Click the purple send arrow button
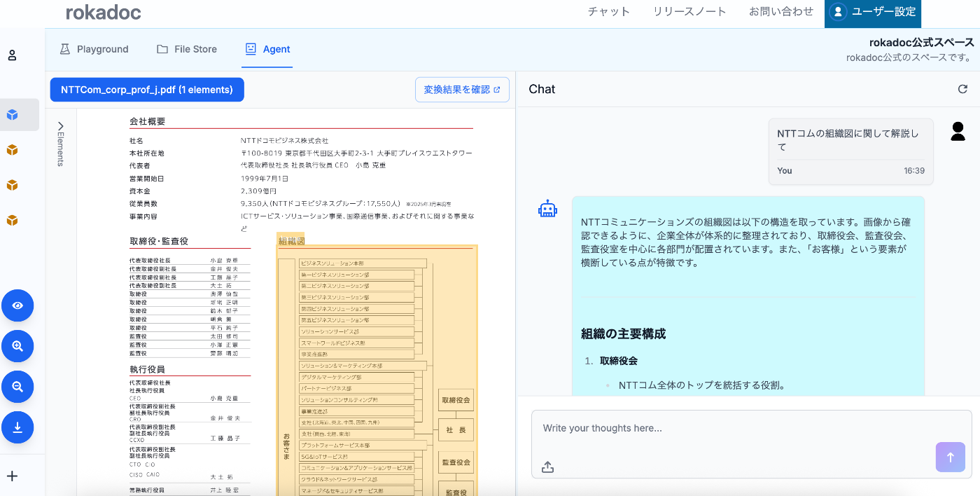The height and width of the screenshot is (496, 980). click(x=951, y=457)
